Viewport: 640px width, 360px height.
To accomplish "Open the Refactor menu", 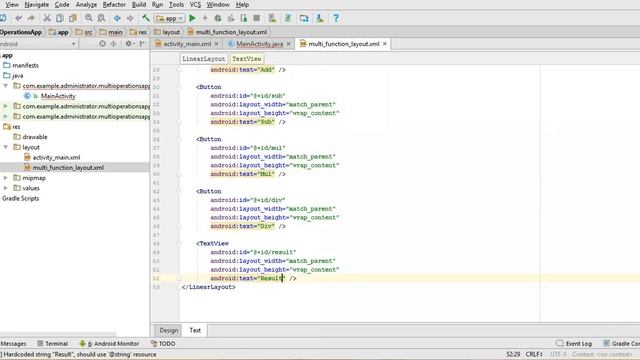I will tap(114, 5).
